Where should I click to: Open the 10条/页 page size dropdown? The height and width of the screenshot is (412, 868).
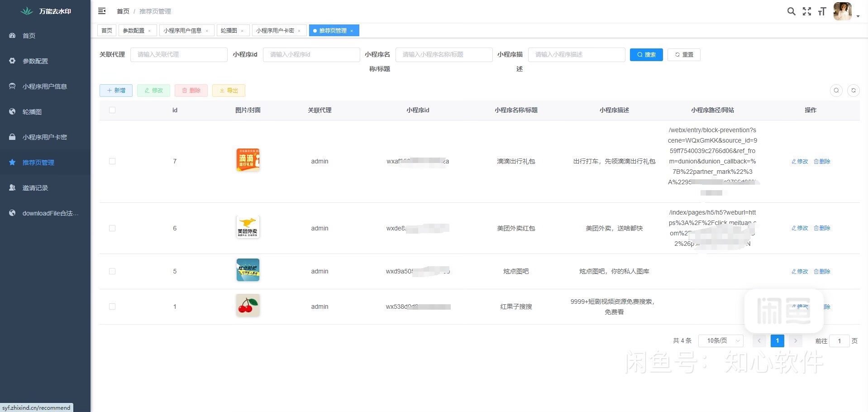tap(720, 340)
